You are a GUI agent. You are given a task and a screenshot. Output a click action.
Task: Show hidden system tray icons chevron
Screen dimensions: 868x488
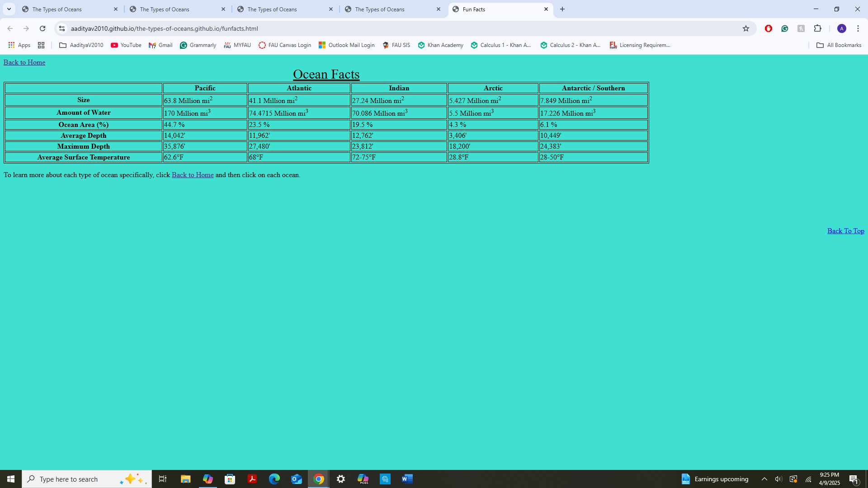[764, 479]
